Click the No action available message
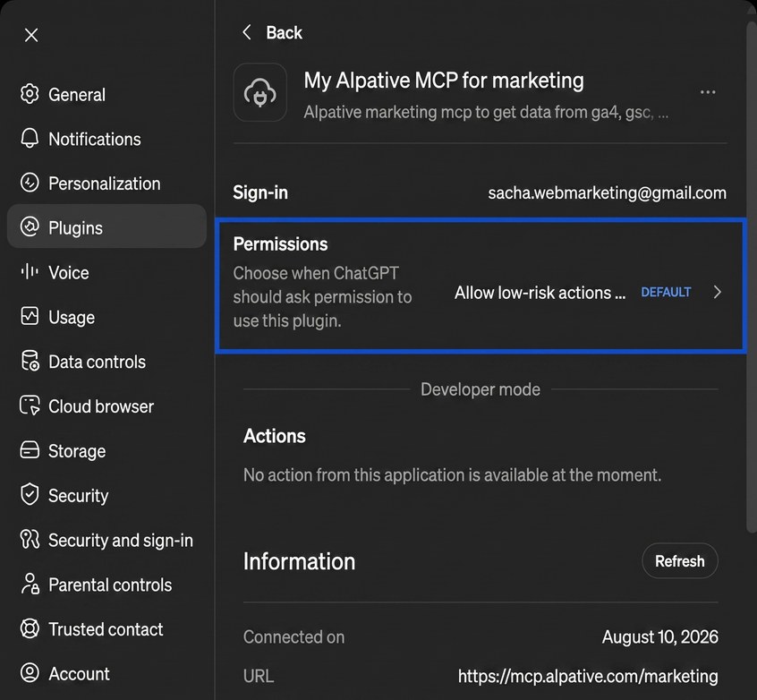 [x=452, y=475]
